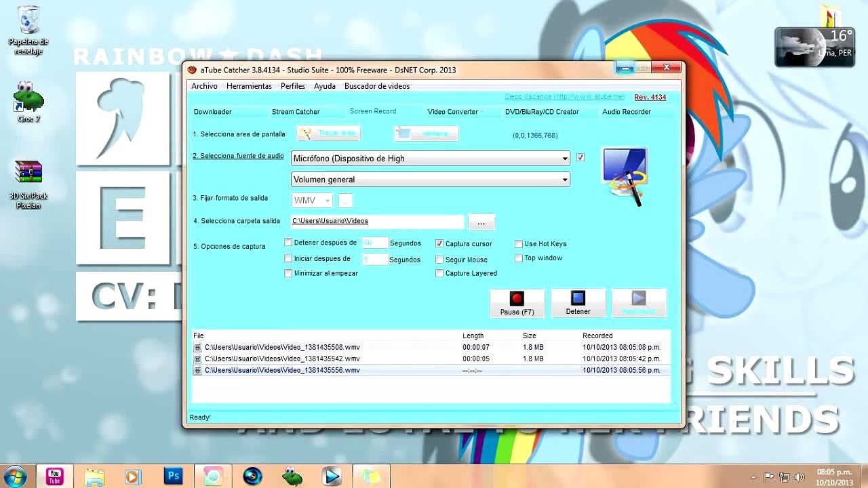This screenshot has width=868, height=488.
Task: Select Video_1381435556.wmv in the file list
Action: (431, 370)
